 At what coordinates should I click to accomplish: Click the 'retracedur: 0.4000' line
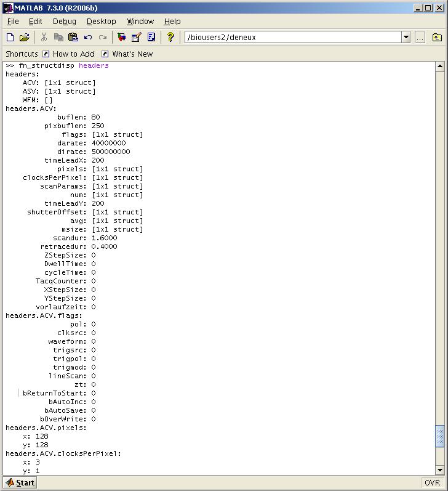coord(79,246)
